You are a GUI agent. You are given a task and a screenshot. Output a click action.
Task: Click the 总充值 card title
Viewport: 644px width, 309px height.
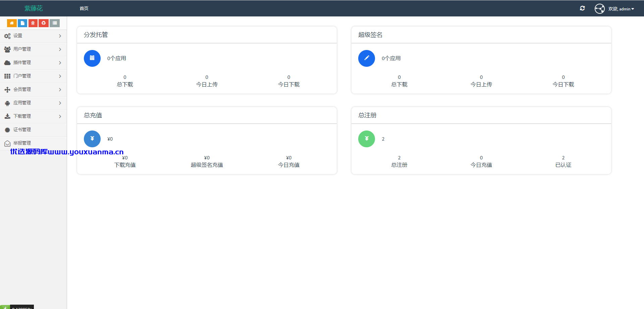[x=93, y=115]
